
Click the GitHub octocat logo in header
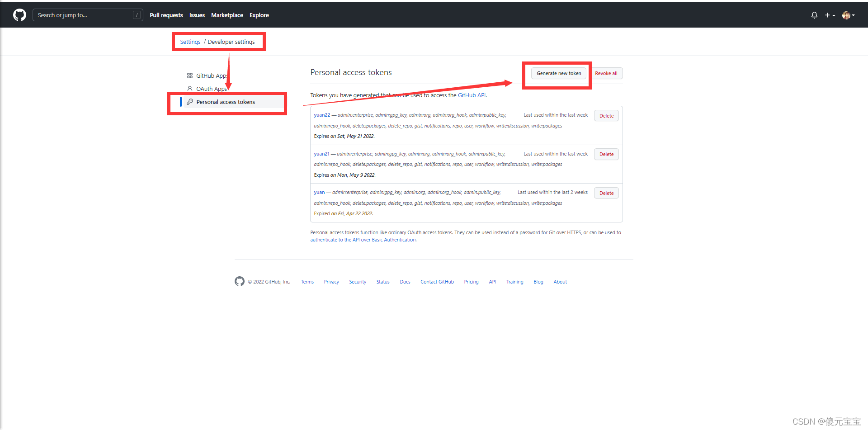(19, 15)
